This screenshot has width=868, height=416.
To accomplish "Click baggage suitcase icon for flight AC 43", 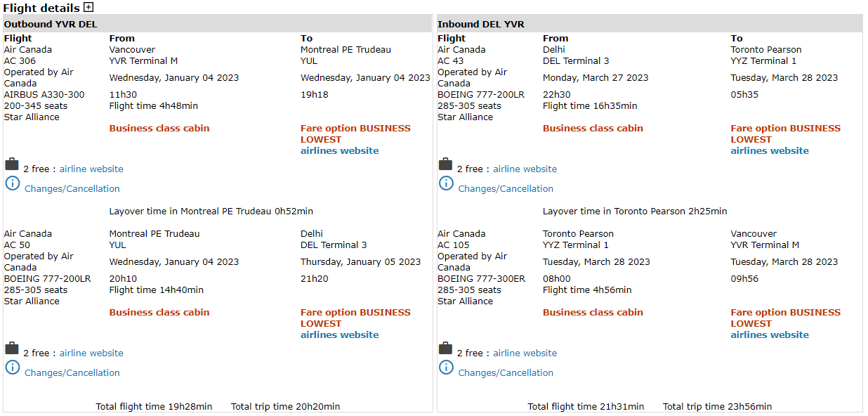I will pyautogui.click(x=445, y=164).
